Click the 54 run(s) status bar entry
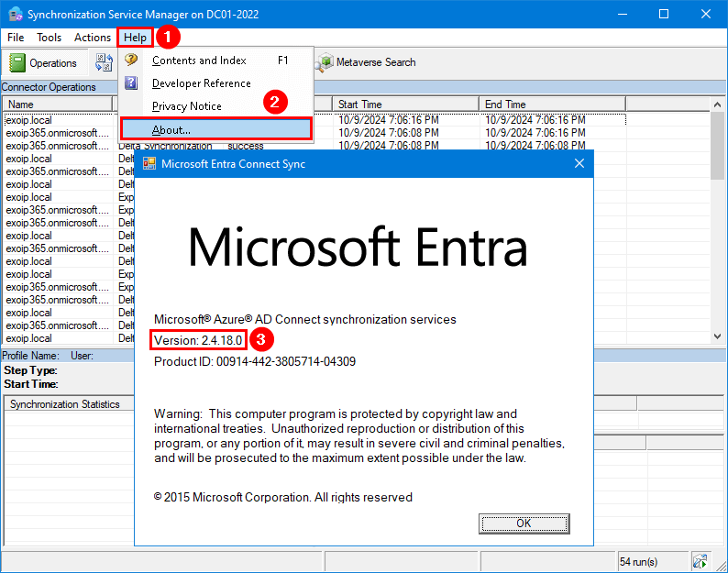The image size is (728, 573). (x=639, y=562)
